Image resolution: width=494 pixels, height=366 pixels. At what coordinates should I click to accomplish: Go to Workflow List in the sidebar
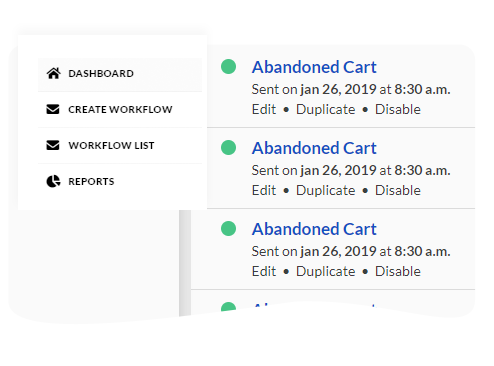pos(120,145)
